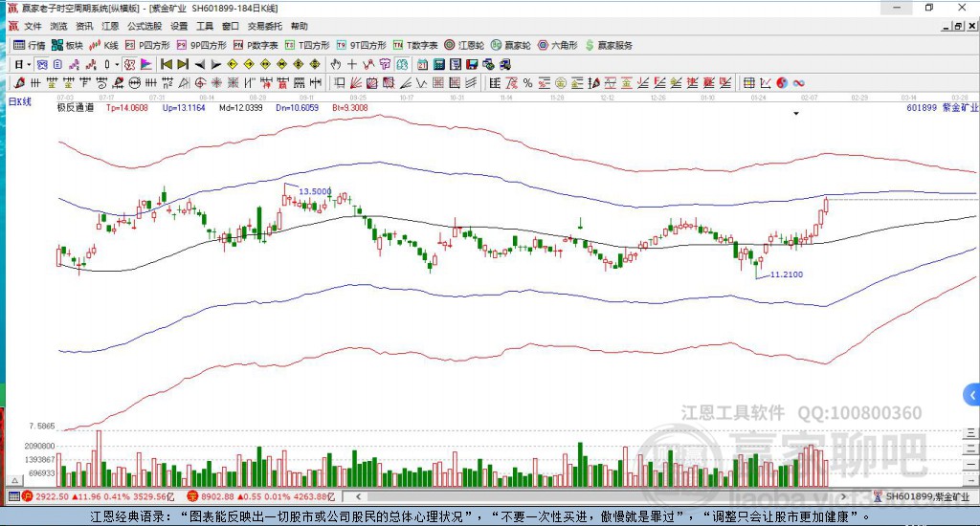Switch to the K线 view
The image size is (980, 526).
click(x=103, y=45)
